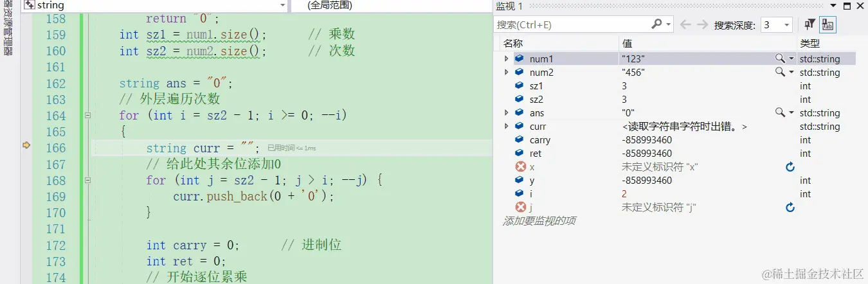Select the sz2 name cell
The height and width of the screenshot is (284, 868).
536,99
